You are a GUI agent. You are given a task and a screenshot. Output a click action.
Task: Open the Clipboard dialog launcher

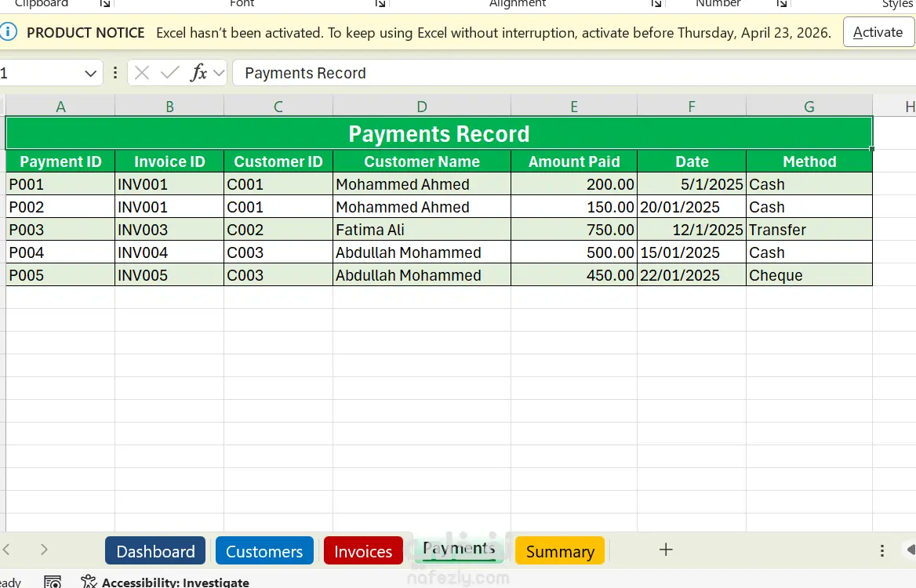tap(104, 4)
